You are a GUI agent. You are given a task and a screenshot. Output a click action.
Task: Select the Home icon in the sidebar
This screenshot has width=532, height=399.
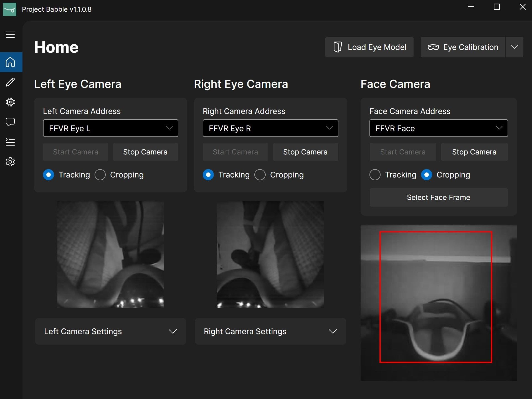click(11, 62)
